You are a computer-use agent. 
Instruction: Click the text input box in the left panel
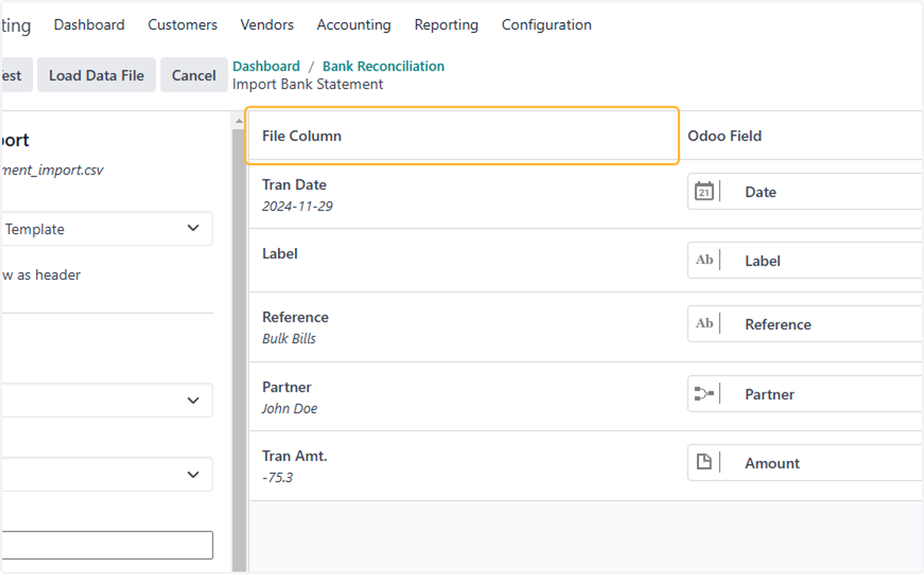tap(106, 545)
